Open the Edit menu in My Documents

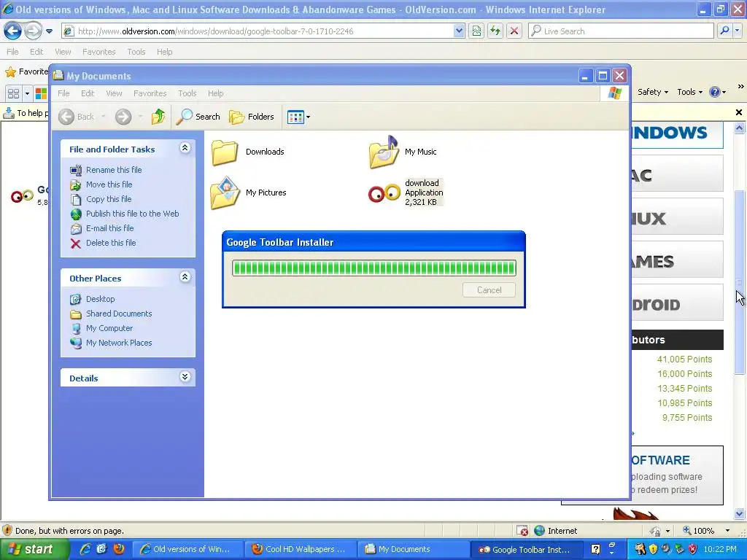88,93
